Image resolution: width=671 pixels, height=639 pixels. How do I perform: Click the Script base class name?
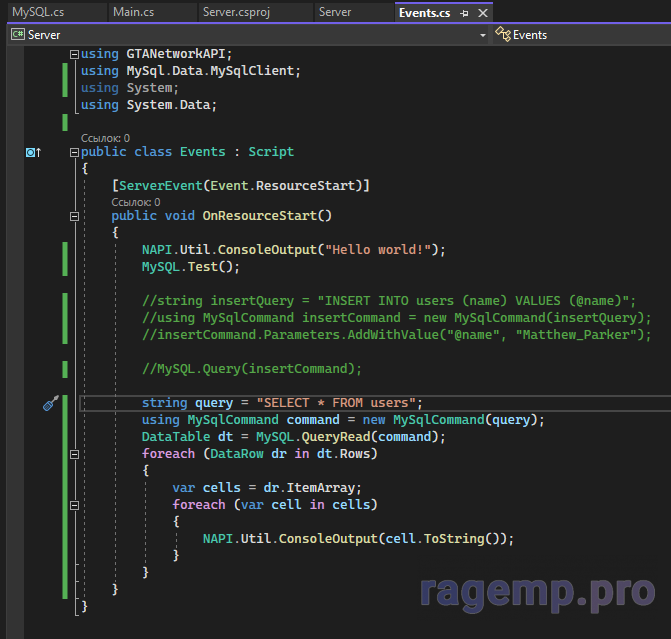(271, 152)
